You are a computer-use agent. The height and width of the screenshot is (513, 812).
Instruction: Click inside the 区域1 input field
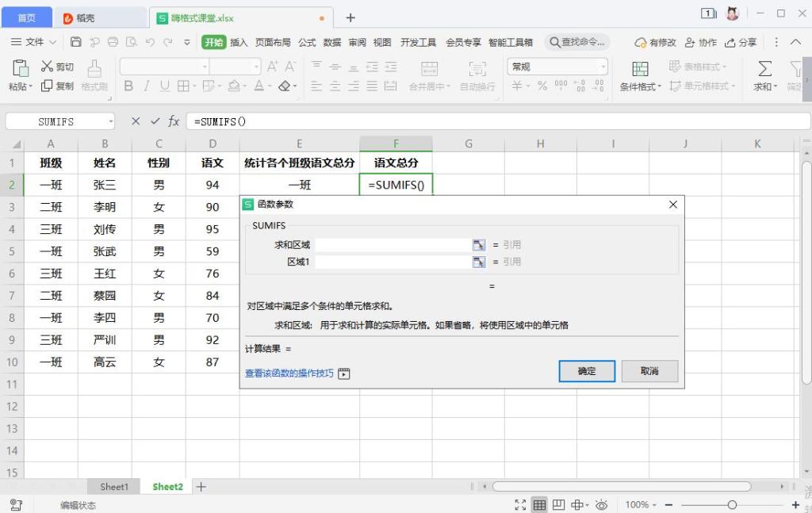pos(393,262)
